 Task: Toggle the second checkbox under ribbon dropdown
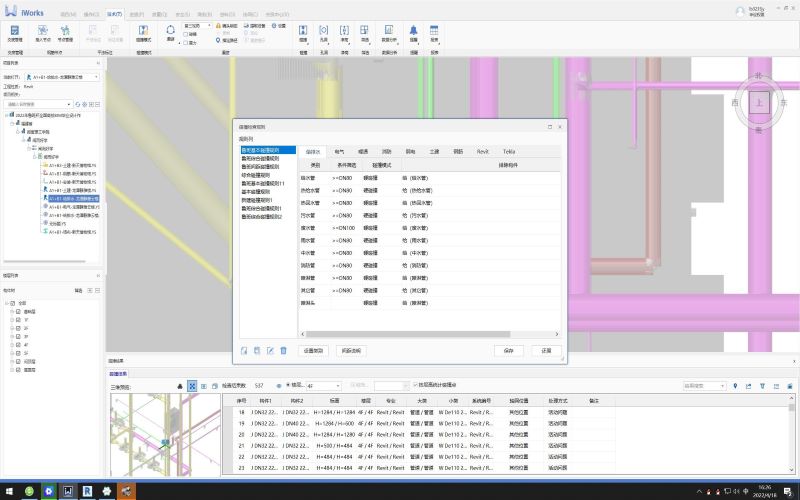[x=186, y=43]
